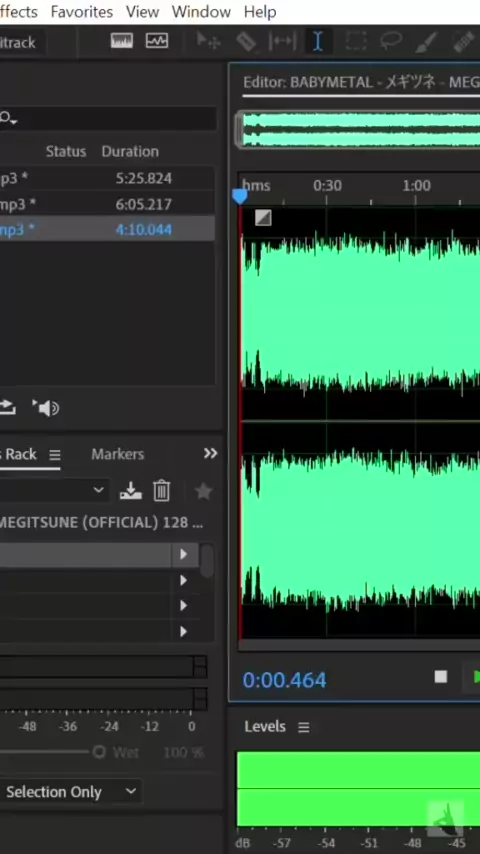Viewport: 480px width, 854px height.
Task: Select the Time Selection tool
Action: (318, 41)
